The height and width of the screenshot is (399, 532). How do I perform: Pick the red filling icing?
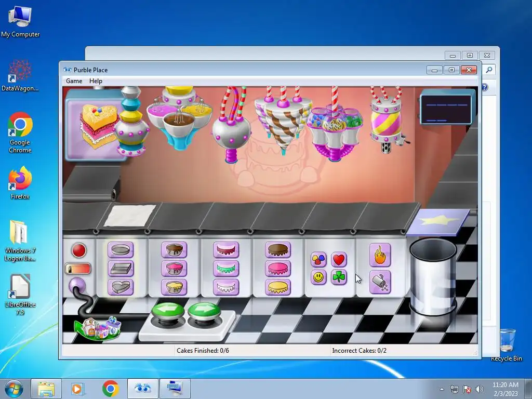(x=226, y=250)
